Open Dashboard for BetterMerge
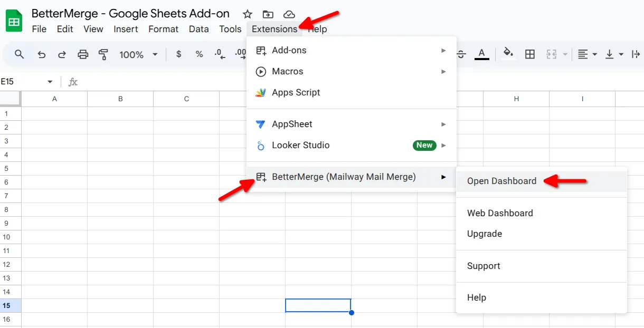This screenshot has height=328, width=644. coord(501,180)
